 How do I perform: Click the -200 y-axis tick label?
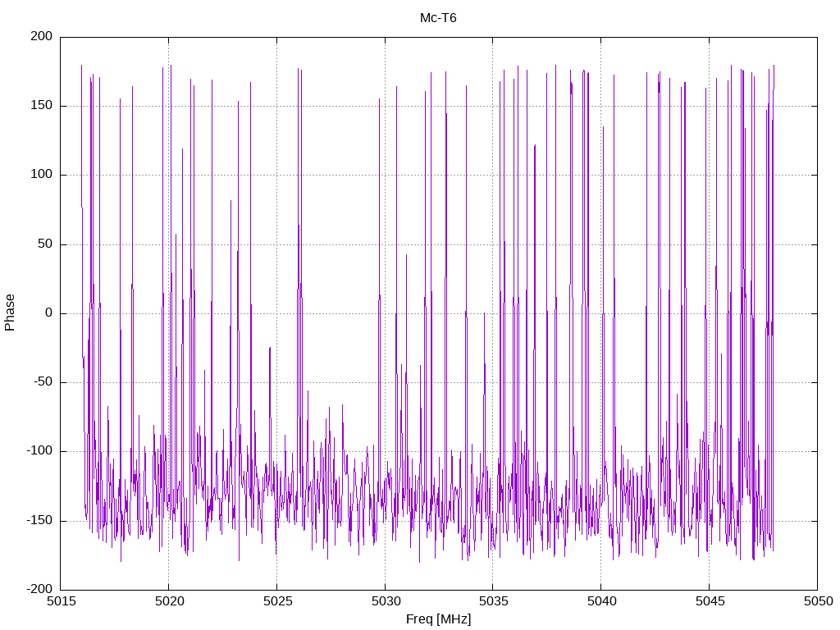pos(39,589)
